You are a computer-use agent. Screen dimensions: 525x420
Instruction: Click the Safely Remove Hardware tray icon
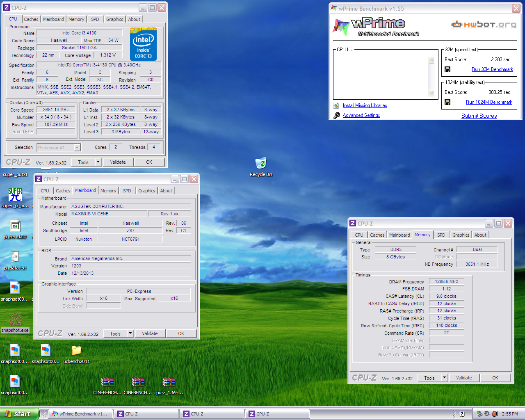coord(479,414)
